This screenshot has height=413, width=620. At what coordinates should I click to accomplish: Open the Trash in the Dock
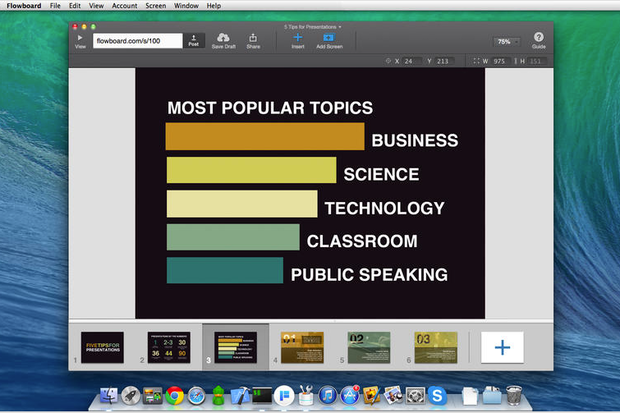514,396
